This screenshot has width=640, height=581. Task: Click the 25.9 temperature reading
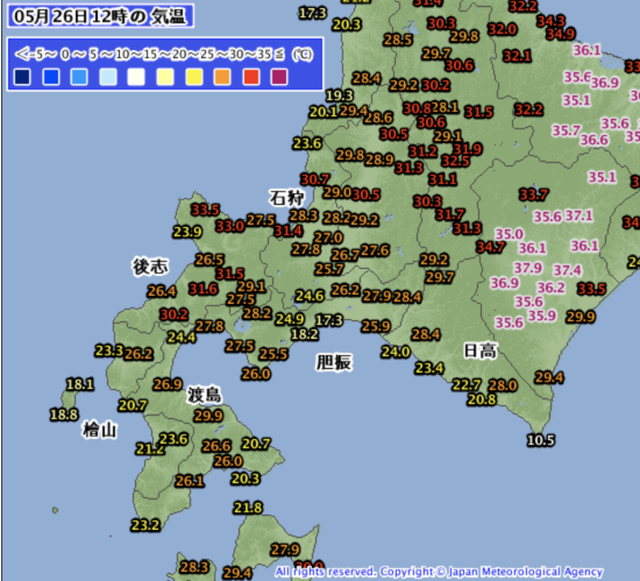[376, 326]
